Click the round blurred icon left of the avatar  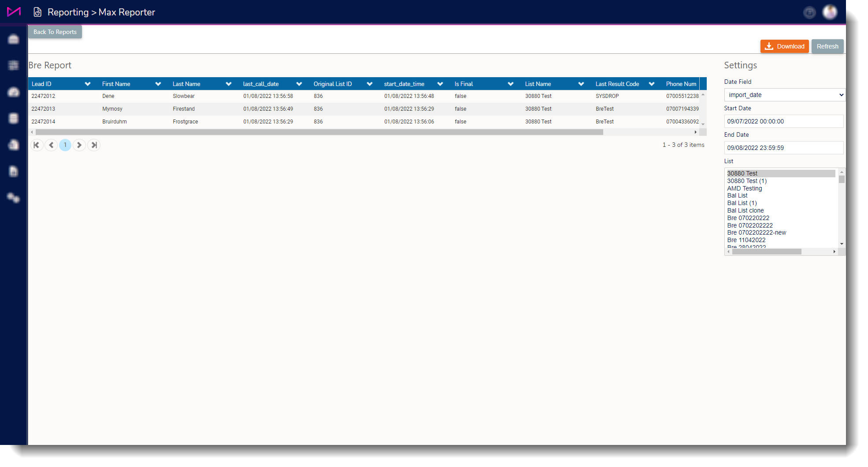[809, 12]
